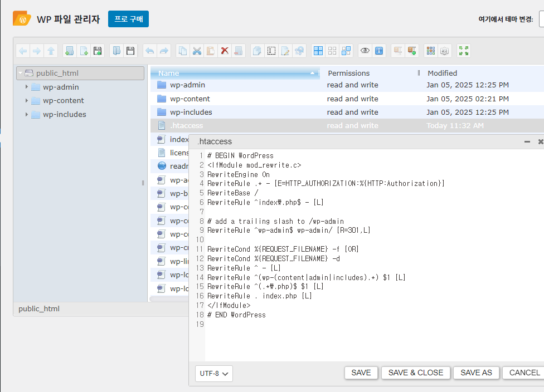Click the Preview eye icon
Viewport: 544px width, 392px height.
click(365, 51)
